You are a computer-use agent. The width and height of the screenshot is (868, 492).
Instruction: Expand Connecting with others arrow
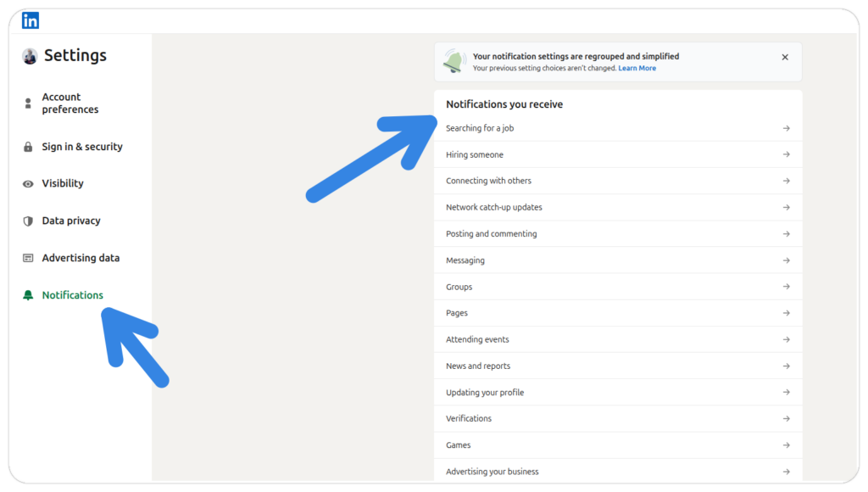(x=786, y=182)
